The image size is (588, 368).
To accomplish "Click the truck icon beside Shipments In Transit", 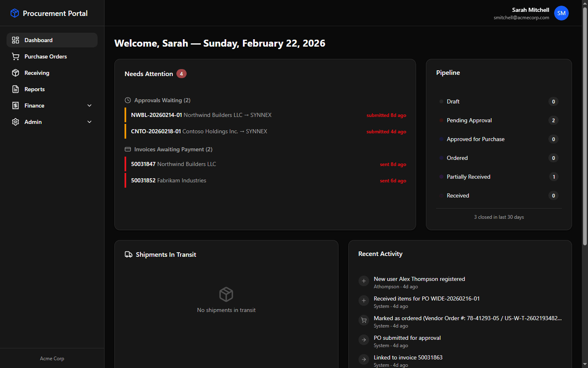I will [x=128, y=254].
